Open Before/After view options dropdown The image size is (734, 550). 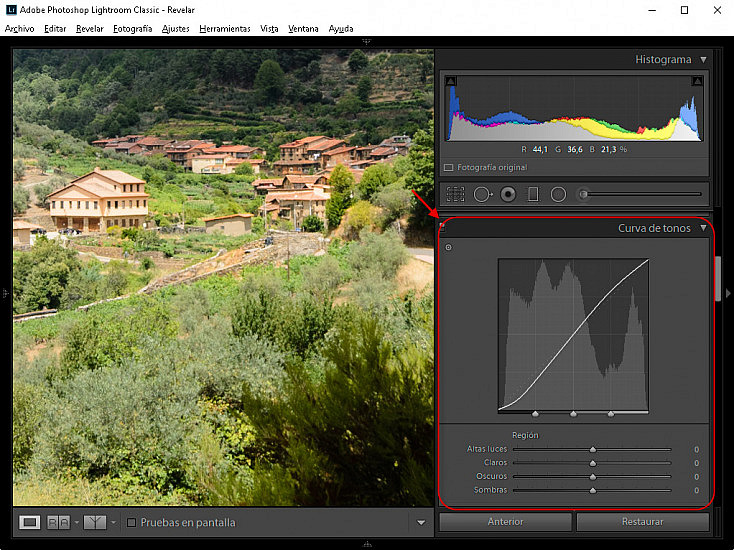(76, 522)
